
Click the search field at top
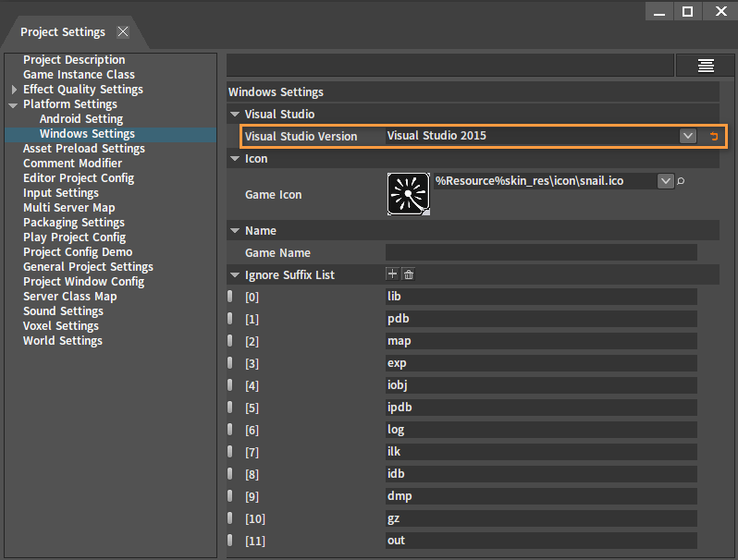(x=450, y=66)
